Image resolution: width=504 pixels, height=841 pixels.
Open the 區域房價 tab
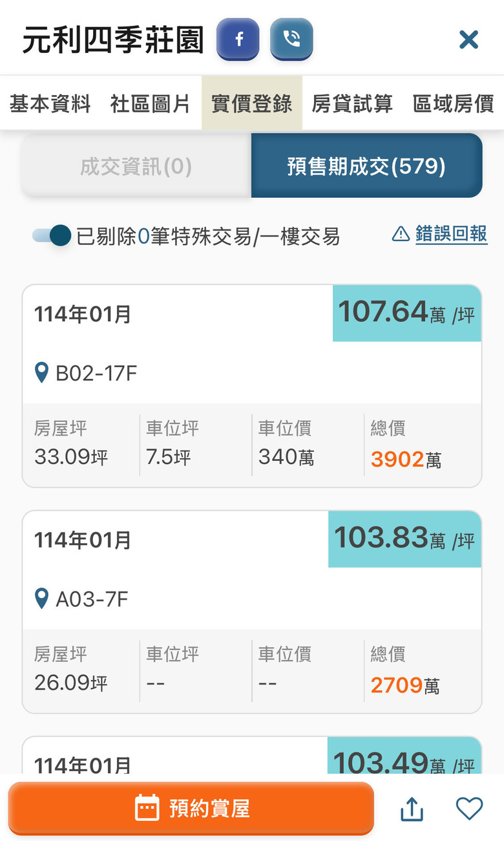point(453,103)
